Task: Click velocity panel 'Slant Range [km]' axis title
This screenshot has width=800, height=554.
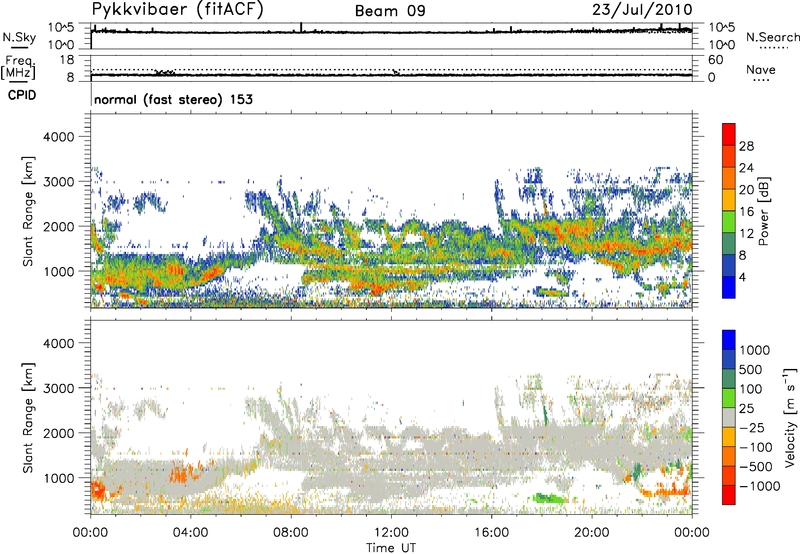Action: (x=28, y=418)
